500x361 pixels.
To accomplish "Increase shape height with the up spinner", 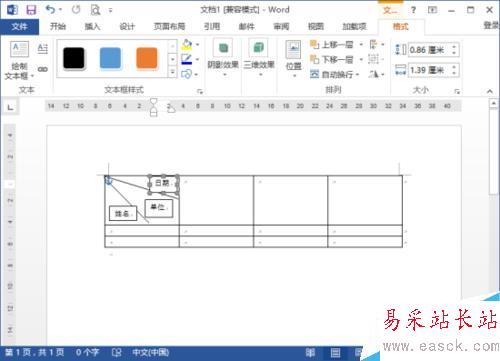I will point(454,47).
